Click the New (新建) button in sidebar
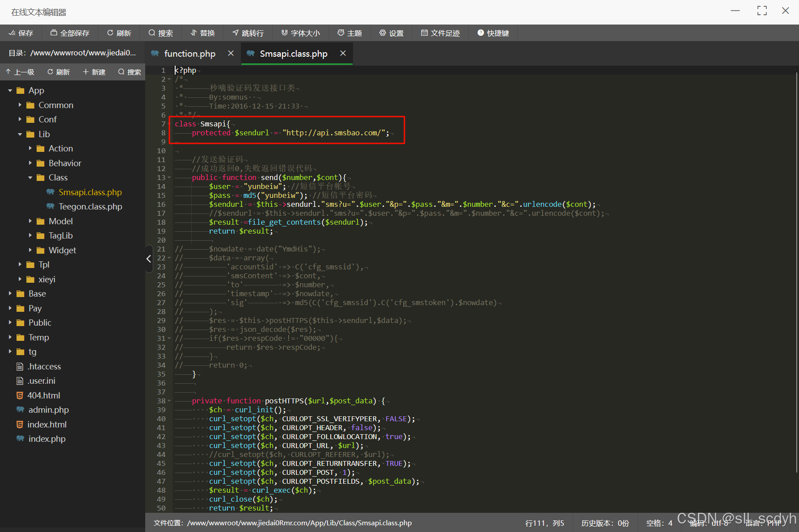The image size is (799, 532). click(94, 72)
